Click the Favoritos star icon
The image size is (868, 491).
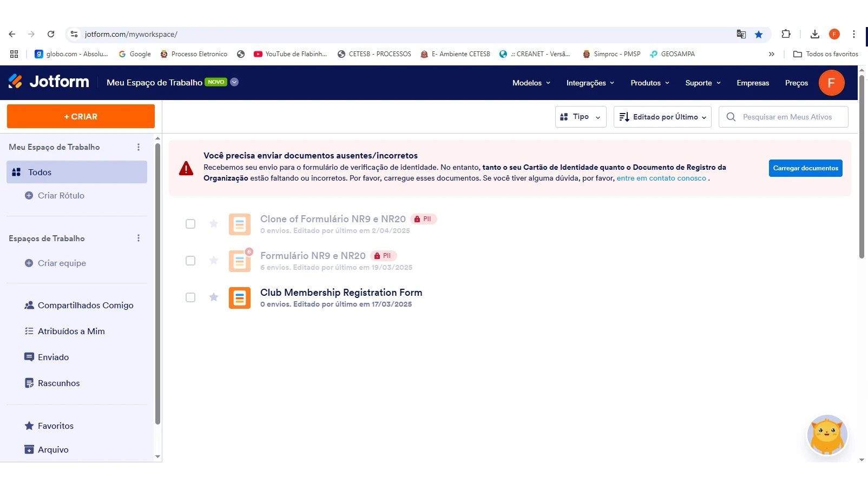(29, 426)
